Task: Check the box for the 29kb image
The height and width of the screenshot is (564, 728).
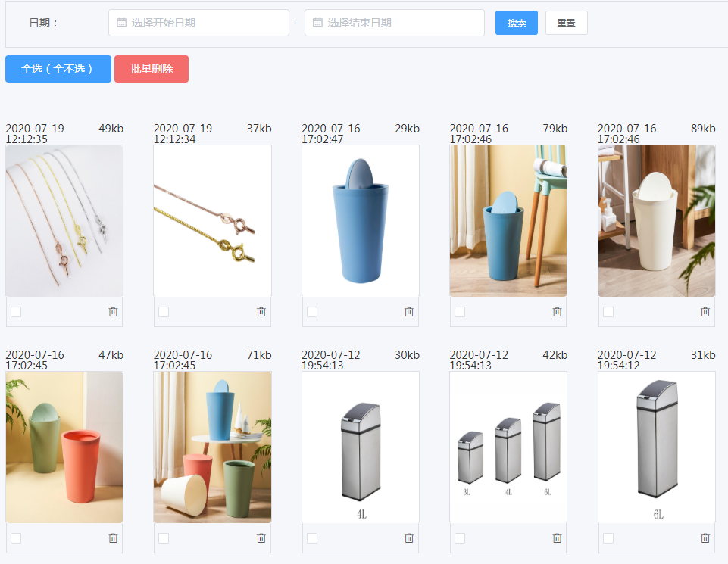Action: tap(312, 312)
